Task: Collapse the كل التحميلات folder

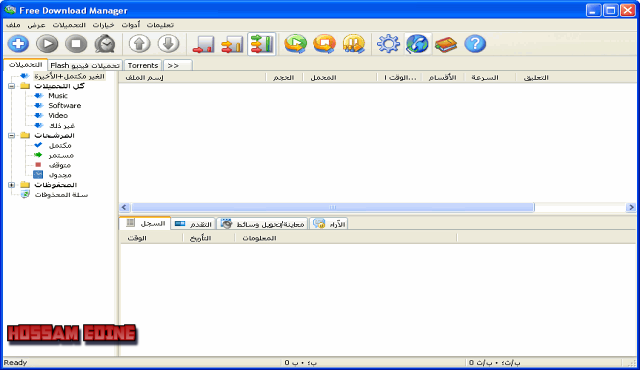Action: [11, 86]
